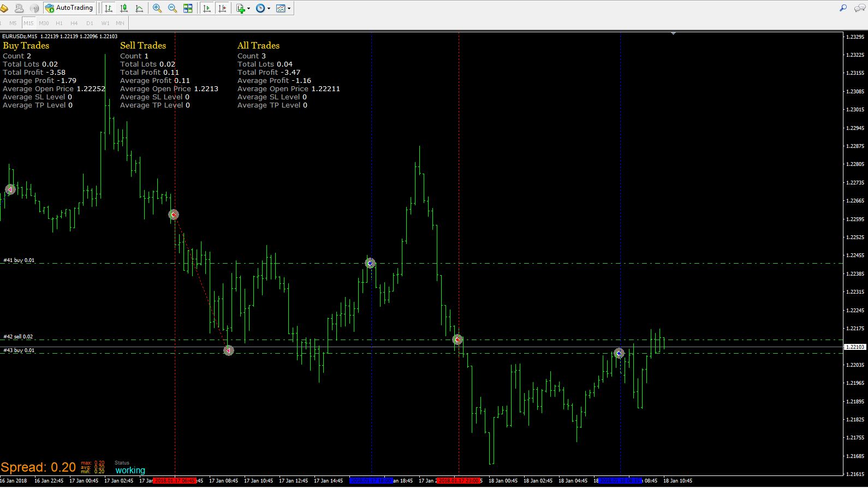868x488 pixels.
Task: Click Sell Trades Total Lots 0.02
Action: [147, 64]
